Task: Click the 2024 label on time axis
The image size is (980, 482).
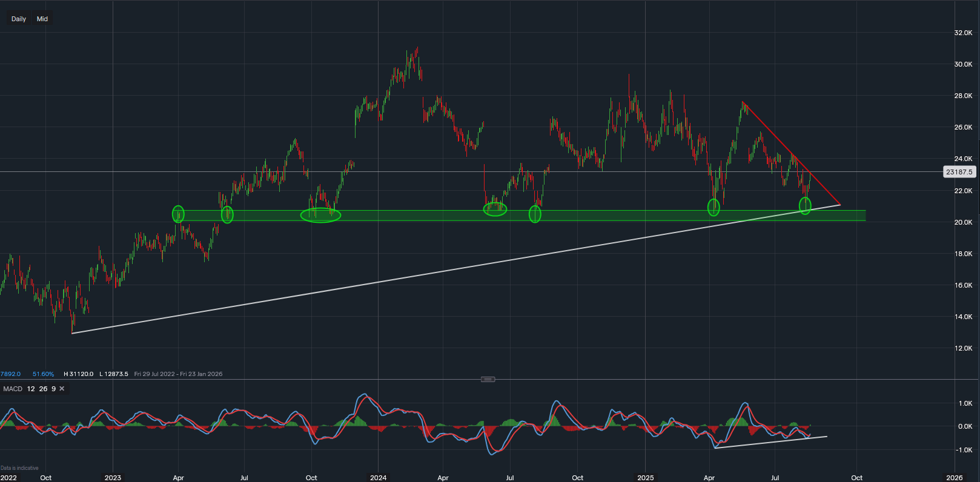Action: (378, 478)
